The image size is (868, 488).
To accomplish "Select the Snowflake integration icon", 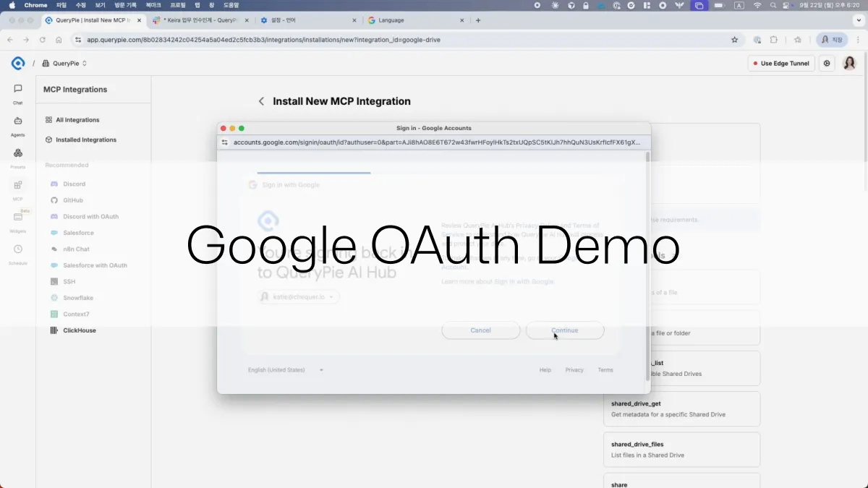I will pyautogui.click(x=54, y=297).
